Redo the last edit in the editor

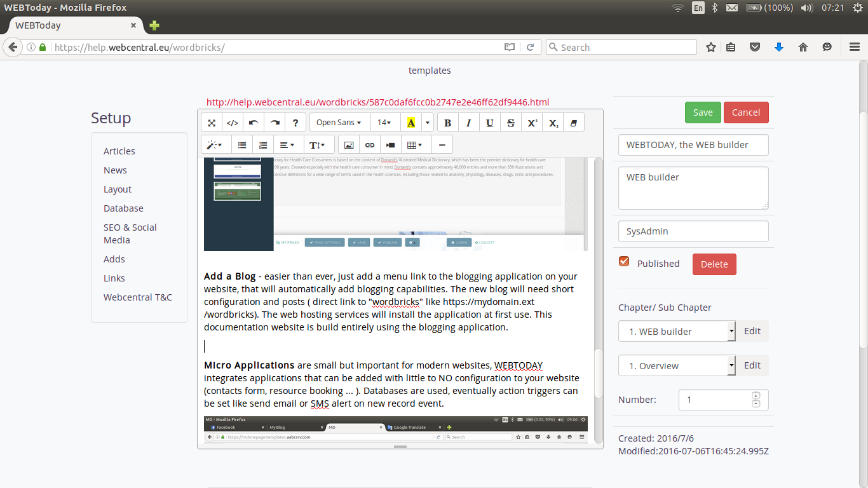coord(275,123)
